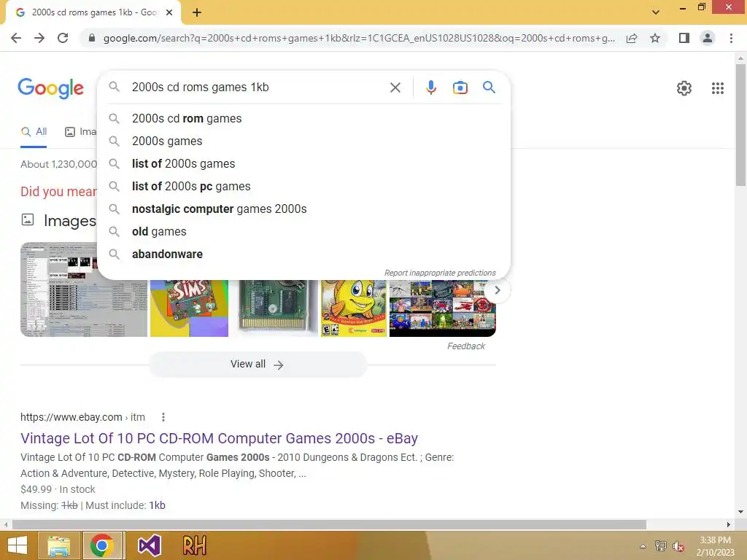Image resolution: width=747 pixels, height=560 pixels.
Task: Open the Google apps grid
Action: coord(718,88)
